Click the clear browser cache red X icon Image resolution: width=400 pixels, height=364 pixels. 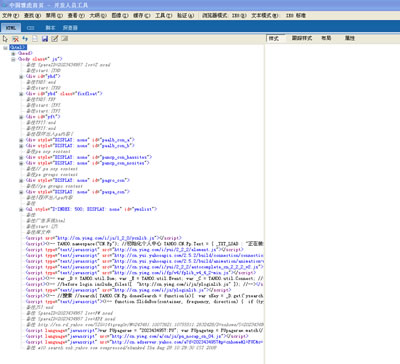tap(15, 39)
